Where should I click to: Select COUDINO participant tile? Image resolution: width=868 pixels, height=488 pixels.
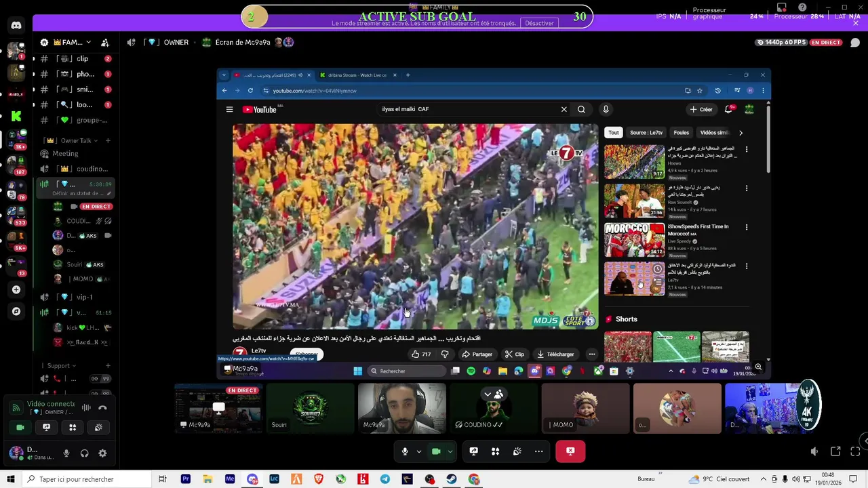(494, 409)
